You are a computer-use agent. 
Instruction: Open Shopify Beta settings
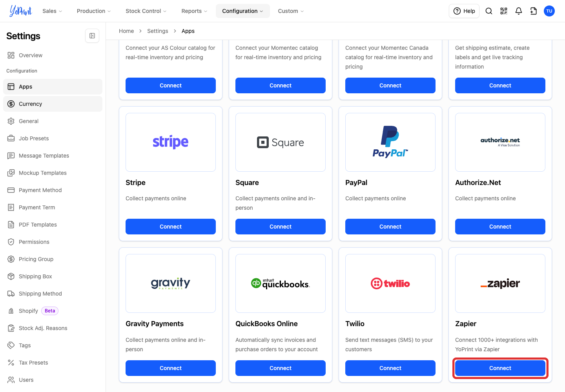[53, 311]
